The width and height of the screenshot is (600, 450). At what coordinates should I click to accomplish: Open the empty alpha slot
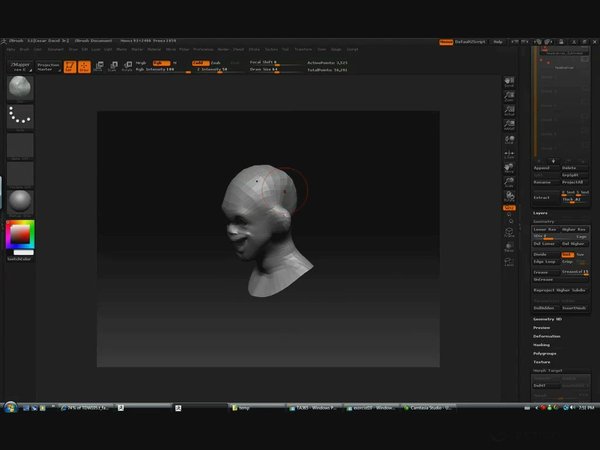tap(20, 145)
